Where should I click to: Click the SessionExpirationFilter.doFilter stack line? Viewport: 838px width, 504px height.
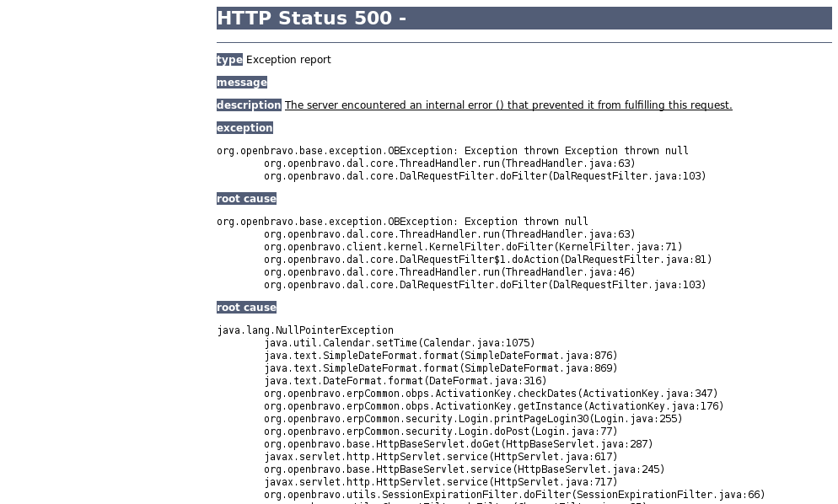coord(514,495)
